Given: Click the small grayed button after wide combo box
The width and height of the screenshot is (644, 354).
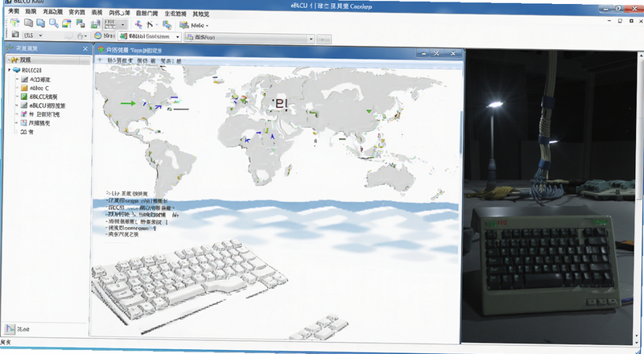Looking at the screenshot, I should pos(324,39).
